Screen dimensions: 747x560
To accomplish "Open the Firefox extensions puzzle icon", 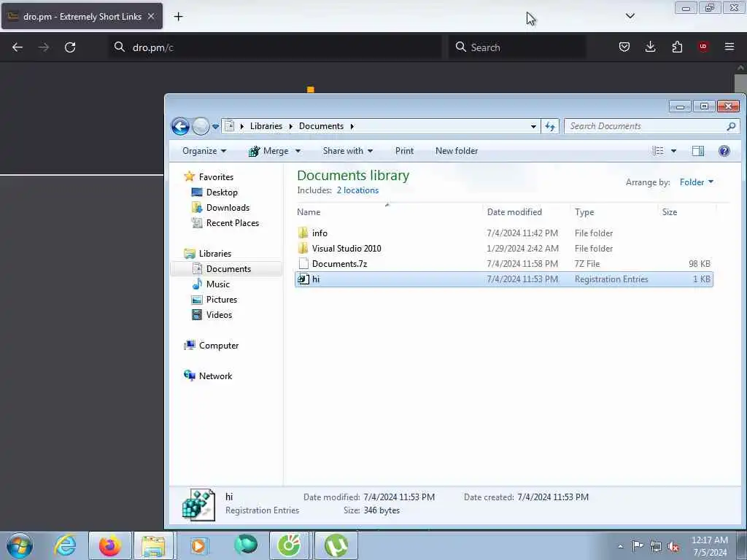I will click(x=677, y=47).
